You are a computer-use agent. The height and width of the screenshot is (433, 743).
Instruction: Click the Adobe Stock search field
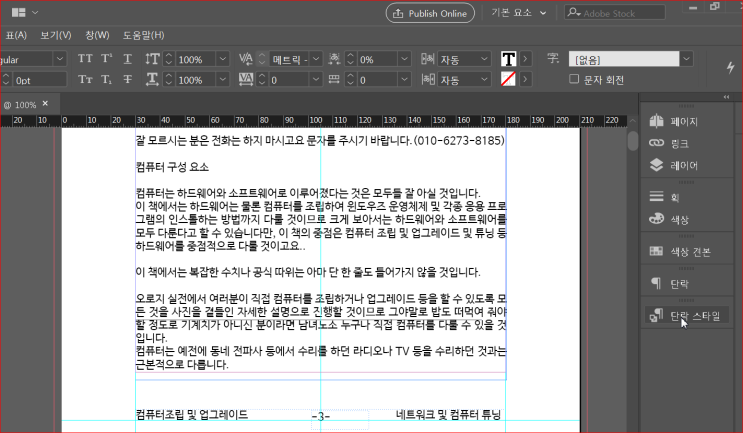point(614,13)
